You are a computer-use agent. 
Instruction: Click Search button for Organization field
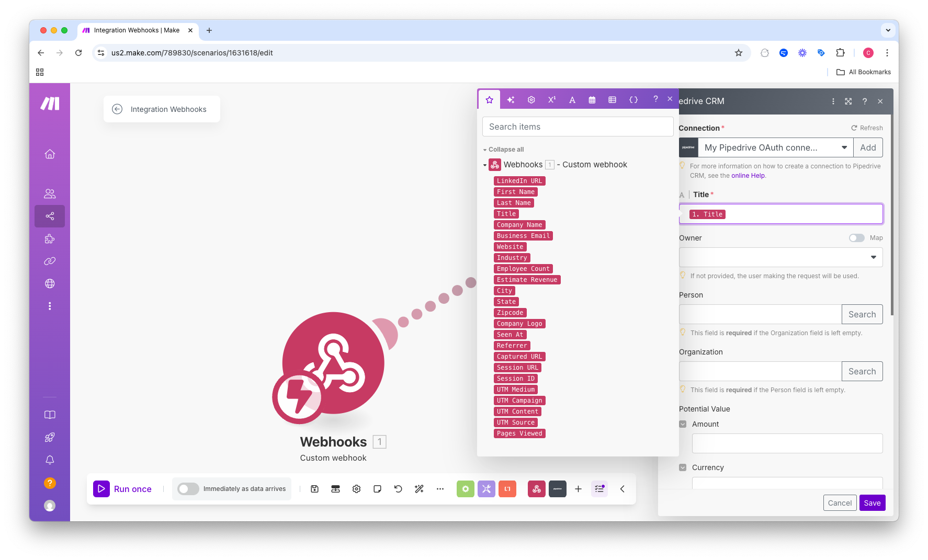pyautogui.click(x=862, y=371)
